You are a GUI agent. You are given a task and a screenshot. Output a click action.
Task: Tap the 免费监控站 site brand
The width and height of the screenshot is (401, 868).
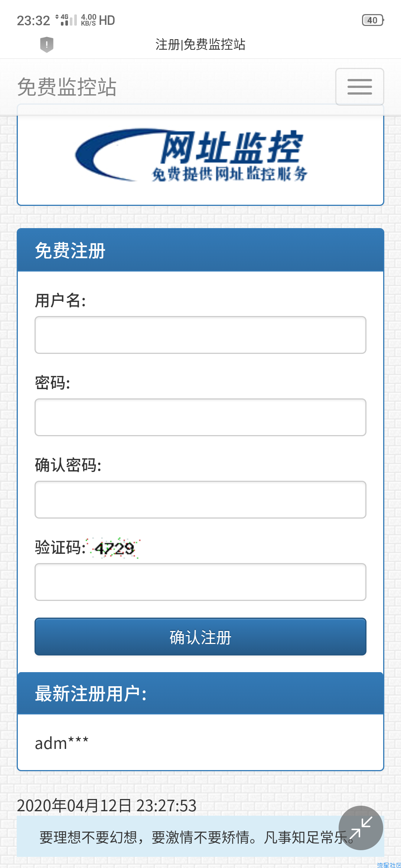coord(67,87)
